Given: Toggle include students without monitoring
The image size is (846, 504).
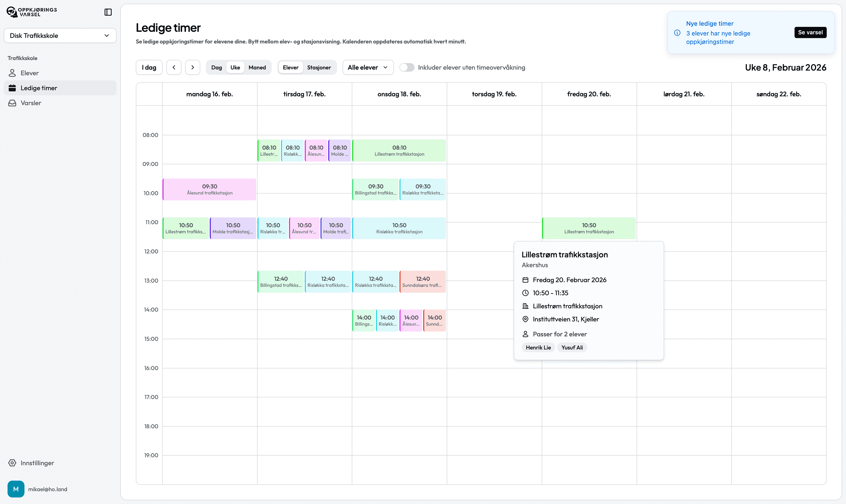Looking at the screenshot, I should [407, 67].
